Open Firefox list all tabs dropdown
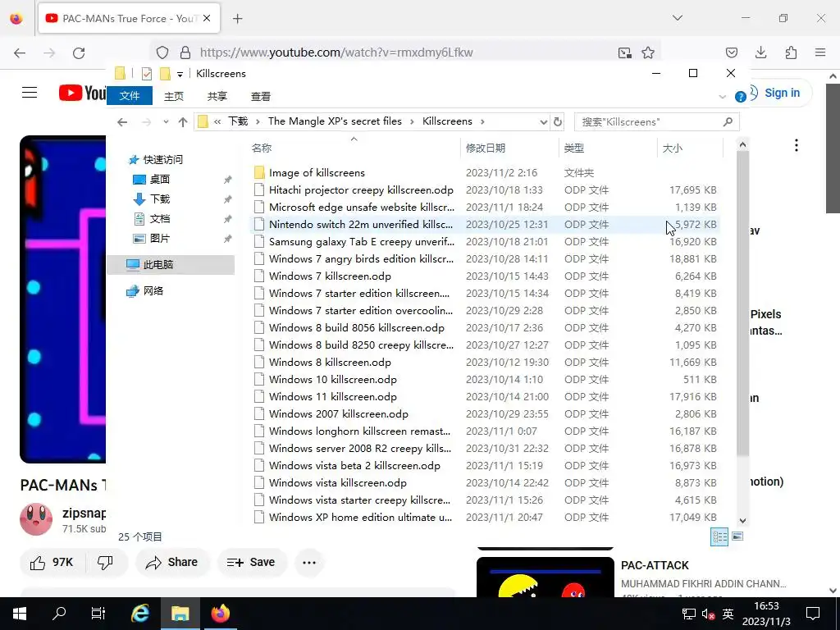 [x=677, y=18]
